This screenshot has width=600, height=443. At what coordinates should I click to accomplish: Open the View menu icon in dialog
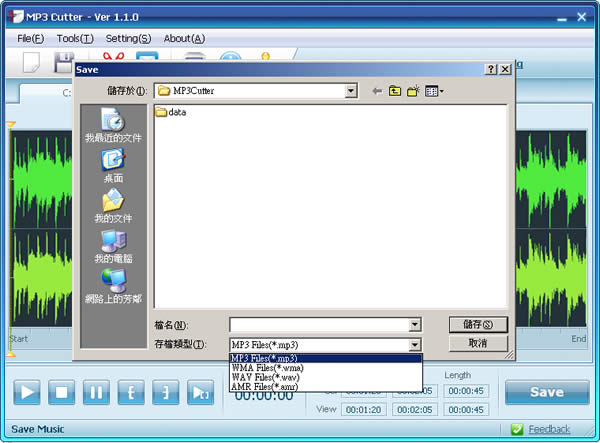[x=434, y=91]
